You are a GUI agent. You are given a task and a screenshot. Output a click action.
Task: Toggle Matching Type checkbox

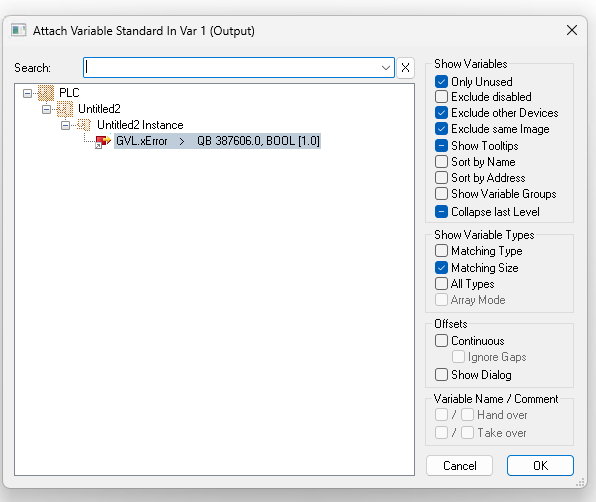coord(441,251)
